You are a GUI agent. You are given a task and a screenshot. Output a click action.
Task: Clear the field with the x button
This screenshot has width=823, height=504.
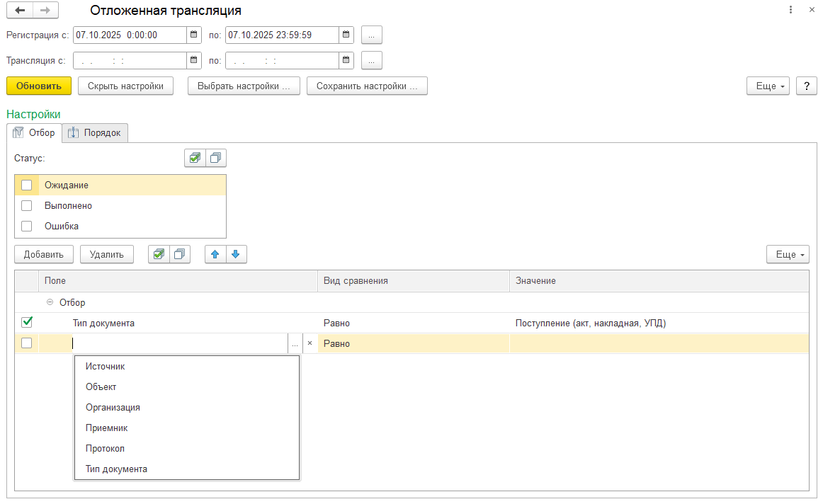click(310, 343)
